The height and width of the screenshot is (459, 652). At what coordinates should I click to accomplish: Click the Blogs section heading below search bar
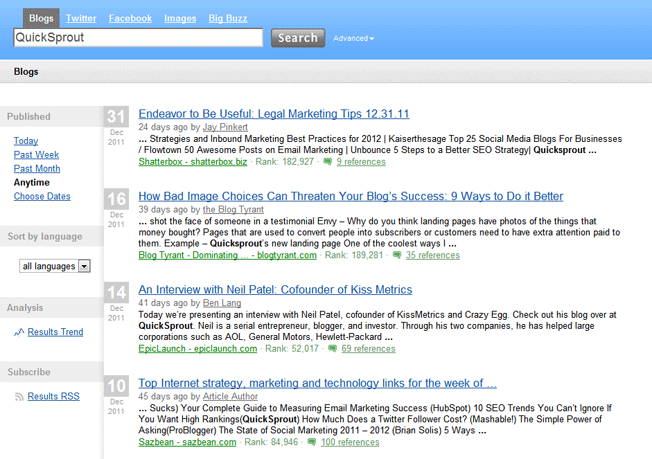[x=26, y=72]
